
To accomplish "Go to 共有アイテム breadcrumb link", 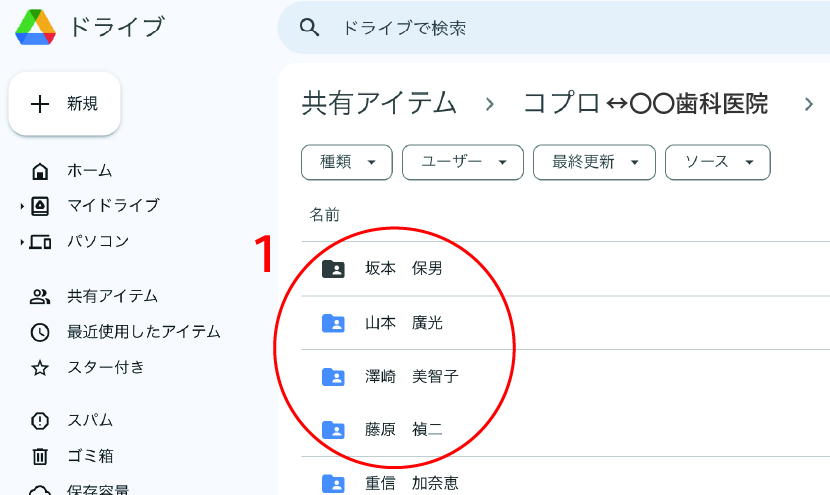I will pos(379,103).
